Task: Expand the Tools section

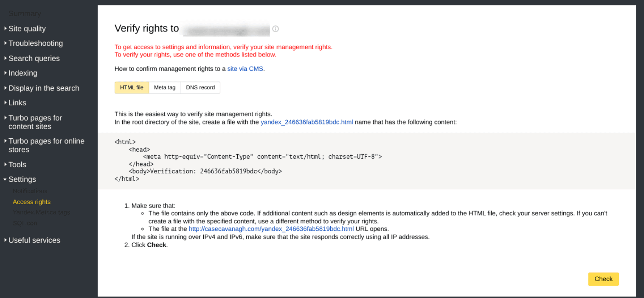Action: click(17, 164)
